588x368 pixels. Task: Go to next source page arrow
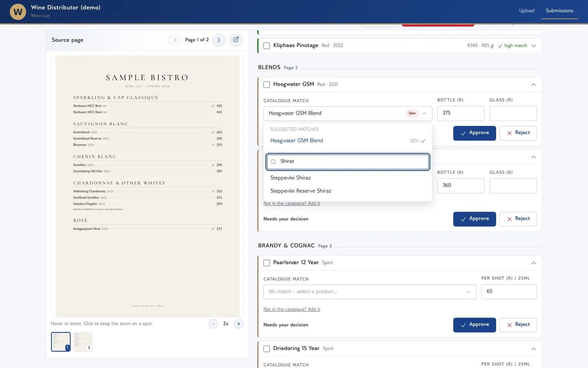[x=219, y=40]
